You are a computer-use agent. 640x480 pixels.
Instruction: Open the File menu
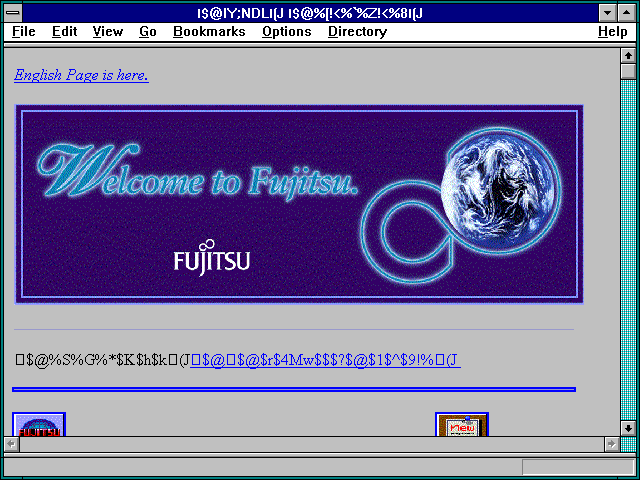pos(24,31)
